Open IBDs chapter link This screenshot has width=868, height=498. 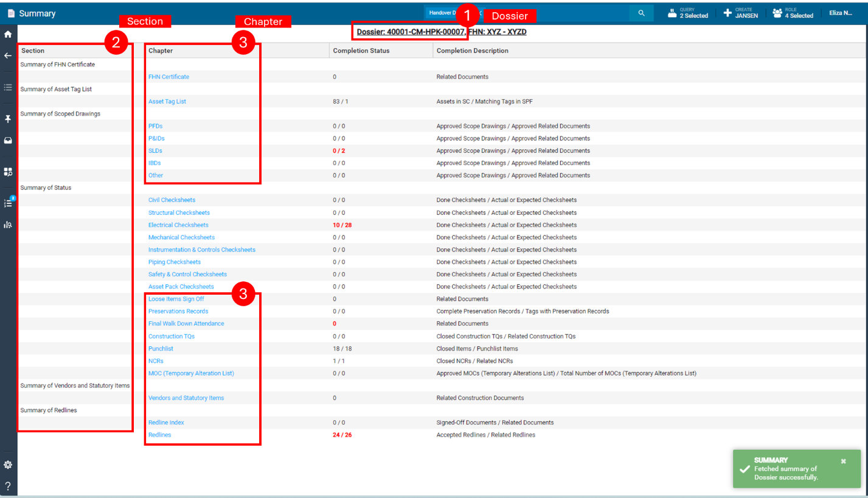click(155, 163)
